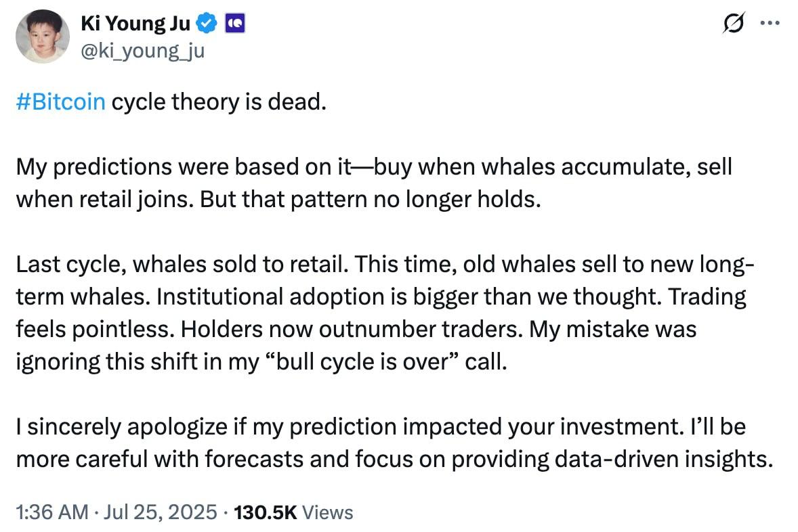The height and width of the screenshot is (532, 798).
Task: Click the blue verified checkmark badge
Action: tap(207, 24)
